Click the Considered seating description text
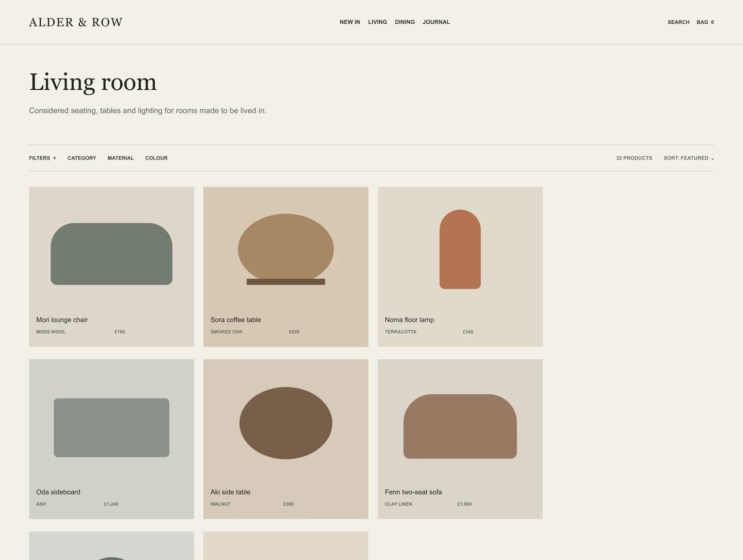This screenshot has height=560, width=743. pos(148,110)
